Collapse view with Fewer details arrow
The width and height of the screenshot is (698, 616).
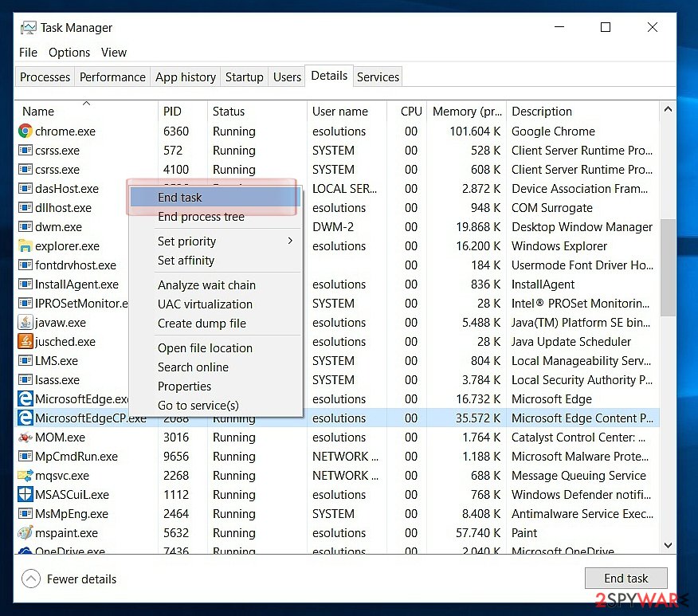(31, 579)
